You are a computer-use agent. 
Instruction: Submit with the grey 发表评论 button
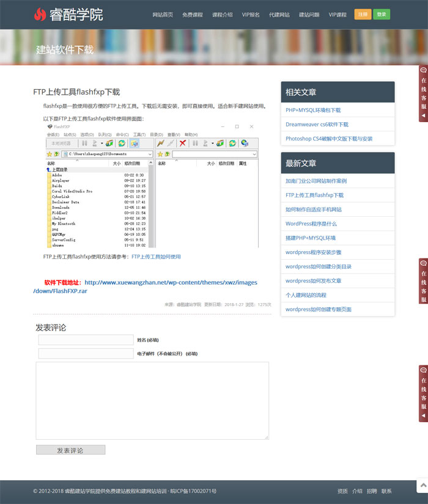(70, 450)
